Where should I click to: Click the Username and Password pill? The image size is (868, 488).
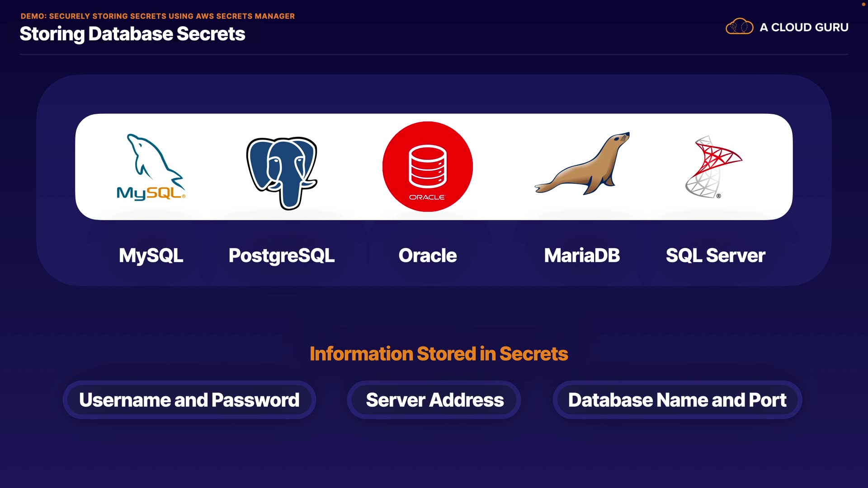tap(189, 400)
